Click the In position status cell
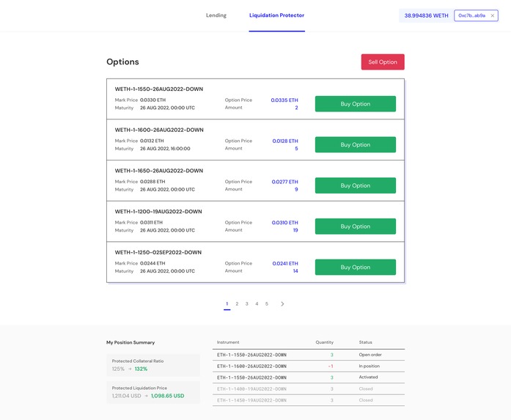Viewport: 511px width, 420px height. click(x=369, y=366)
